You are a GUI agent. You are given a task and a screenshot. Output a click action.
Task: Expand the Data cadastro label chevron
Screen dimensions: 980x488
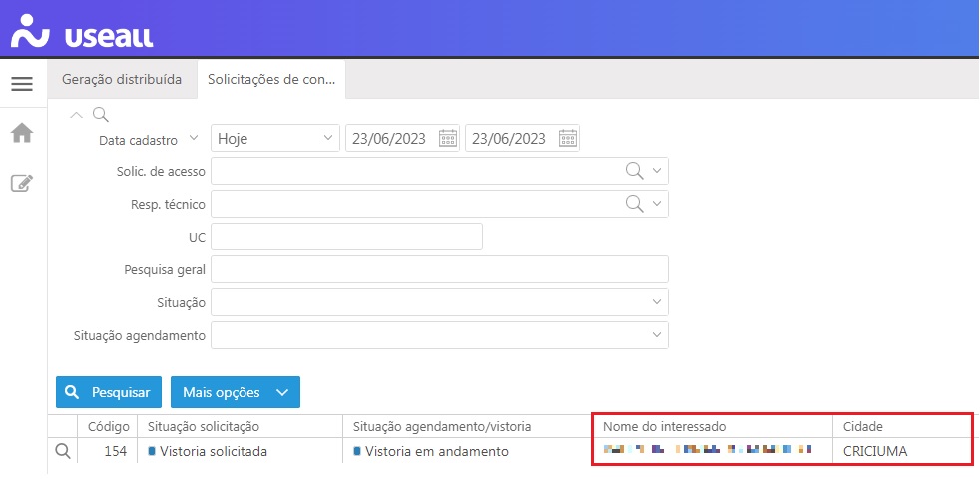(x=194, y=138)
